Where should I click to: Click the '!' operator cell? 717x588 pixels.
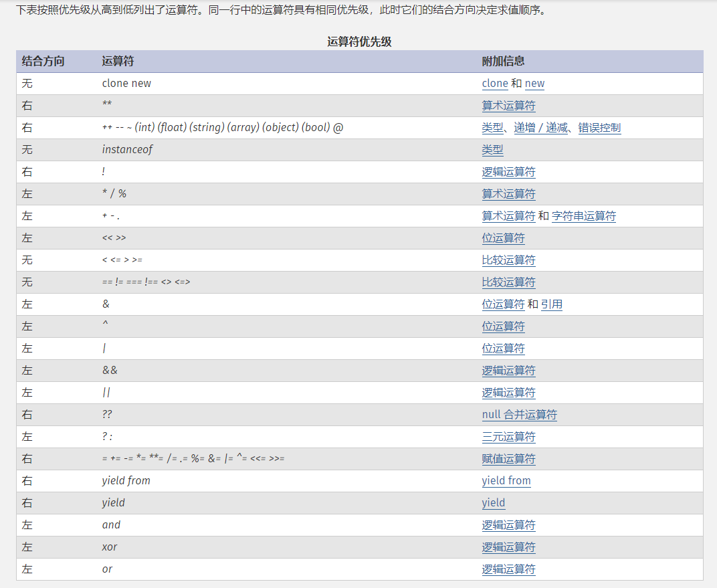point(104,172)
